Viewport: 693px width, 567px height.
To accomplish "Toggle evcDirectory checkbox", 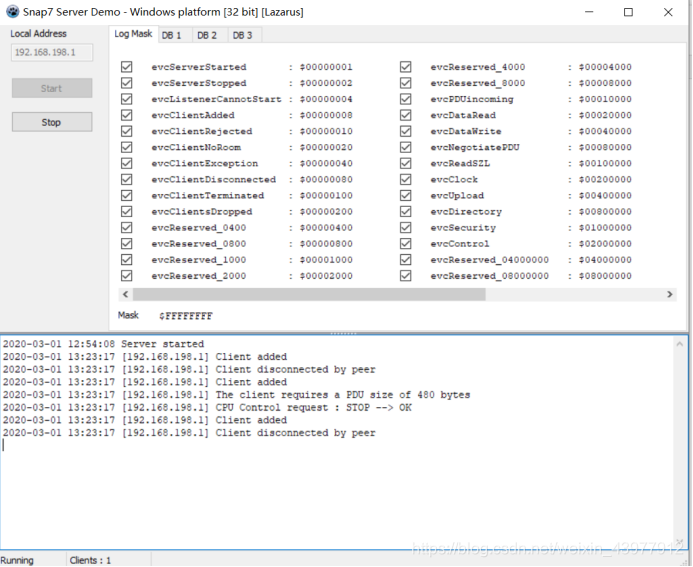I will [x=406, y=211].
